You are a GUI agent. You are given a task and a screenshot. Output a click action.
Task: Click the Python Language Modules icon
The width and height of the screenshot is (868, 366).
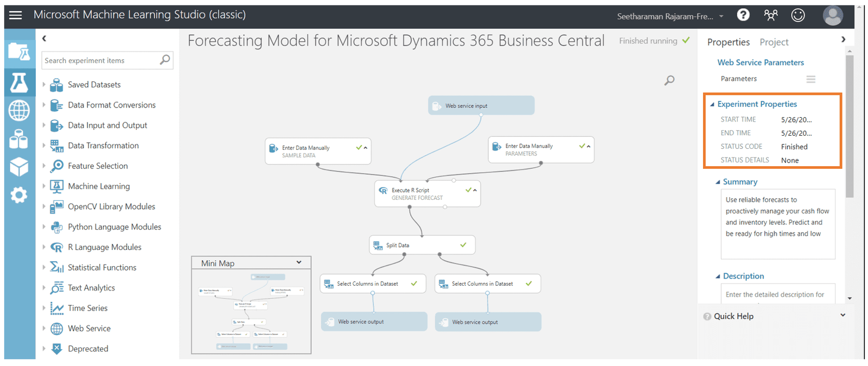[x=56, y=227]
